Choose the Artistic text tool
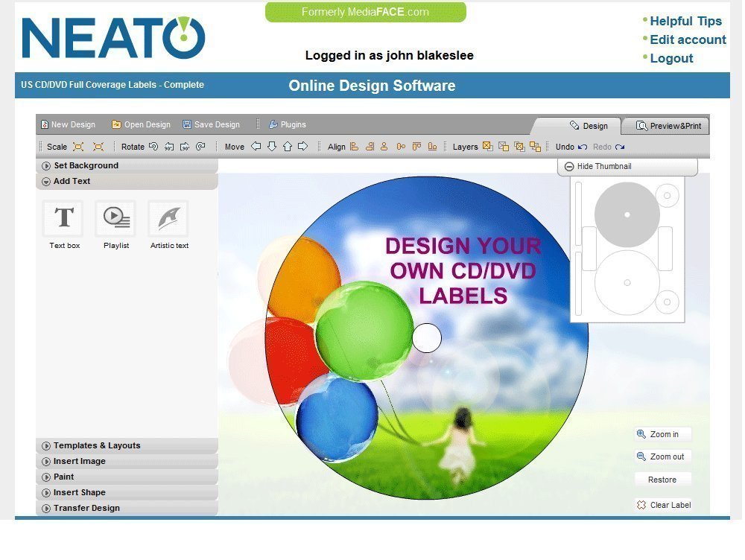This screenshot has height=560, width=745. point(168,218)
